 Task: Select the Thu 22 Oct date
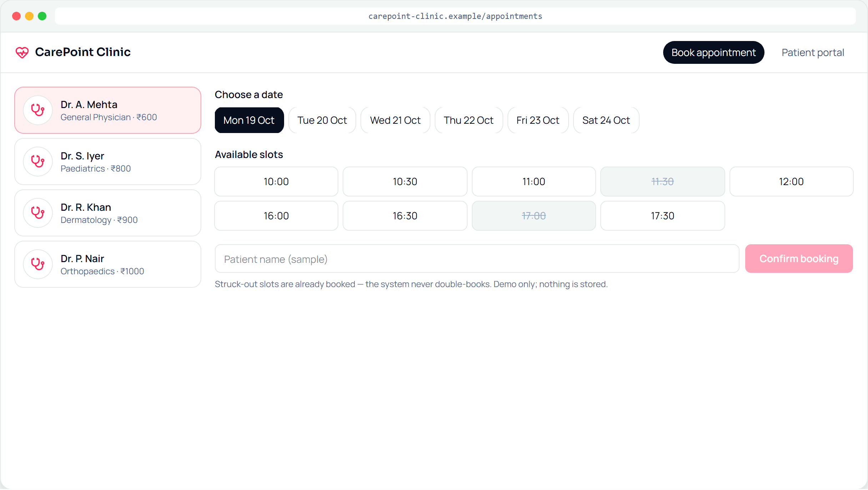[469, 120]
